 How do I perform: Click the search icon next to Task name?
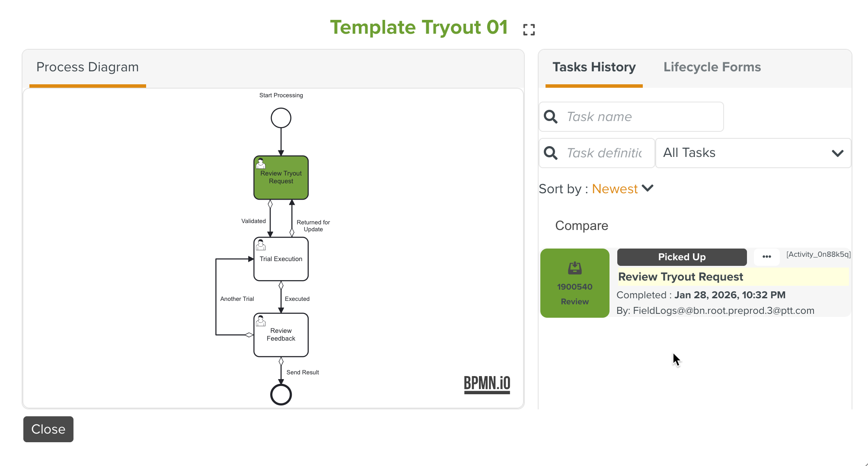pos(551,117)
